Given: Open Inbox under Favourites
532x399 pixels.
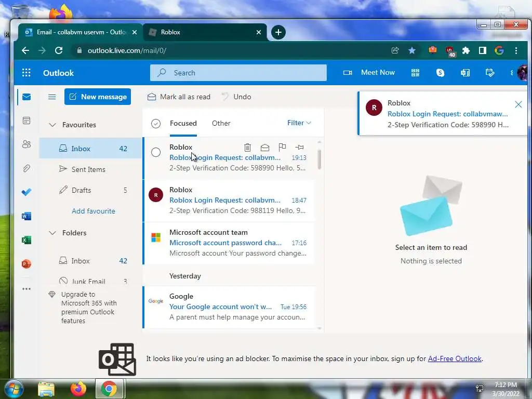Looking at the screenshot, I should click(x=90, y=148).
